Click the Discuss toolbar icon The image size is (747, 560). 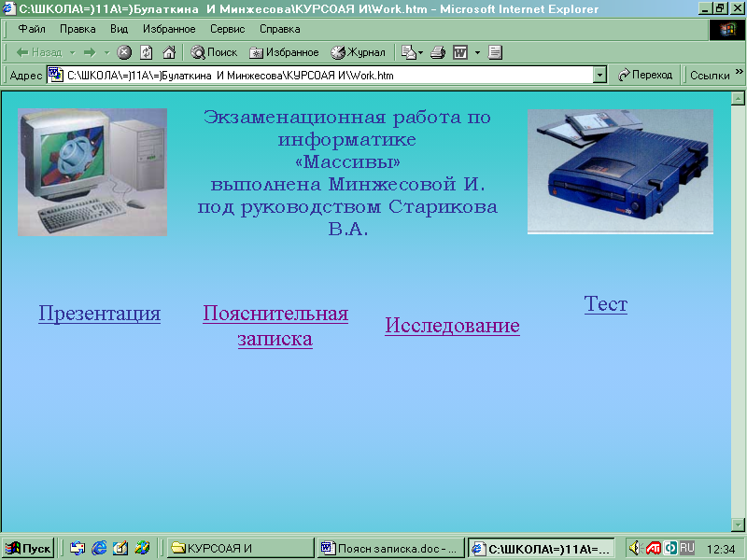[496, 52]
